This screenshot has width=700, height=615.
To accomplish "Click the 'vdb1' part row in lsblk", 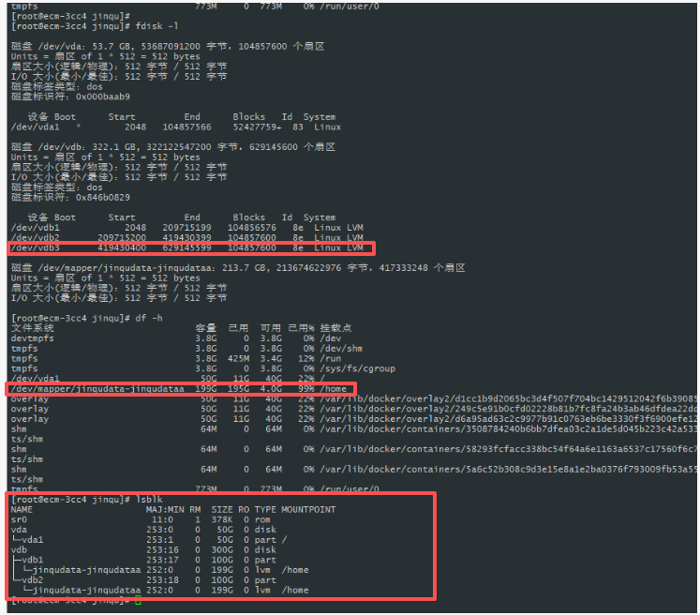I will (x=143, y=560).
